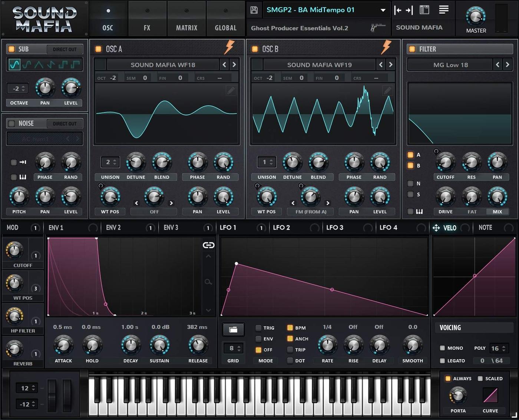The height and width of the screenshot is (420, 519).
Task: Click the save preset floppy icon
Action: pos(254,10)
